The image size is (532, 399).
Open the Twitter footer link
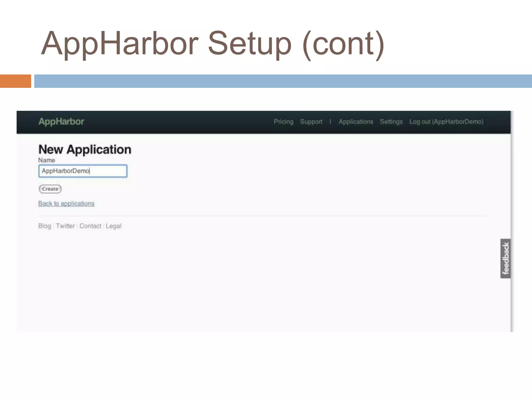click(x=65, y=226)
